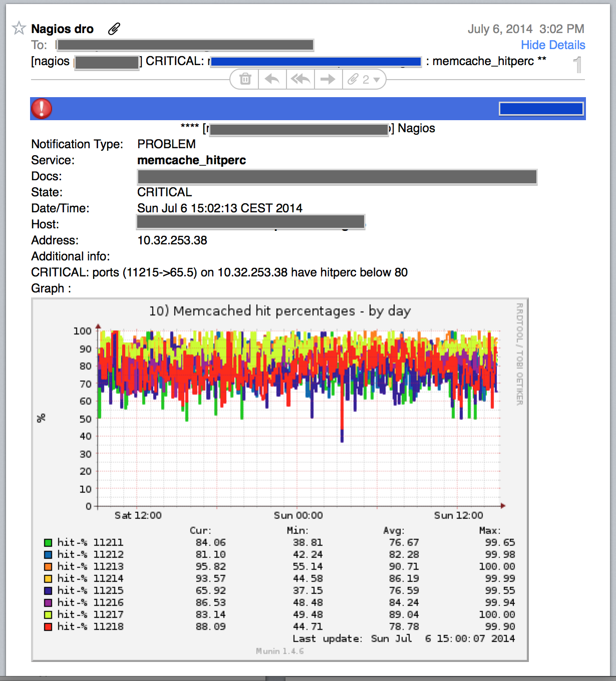Delete the message with the trash icon

(245, 79)
